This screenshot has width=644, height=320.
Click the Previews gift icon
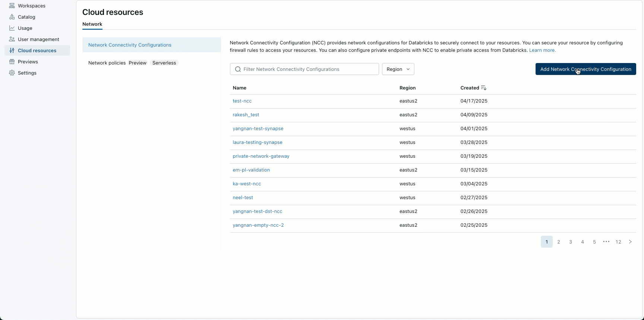pyautogui.click(x=12, y=62)
